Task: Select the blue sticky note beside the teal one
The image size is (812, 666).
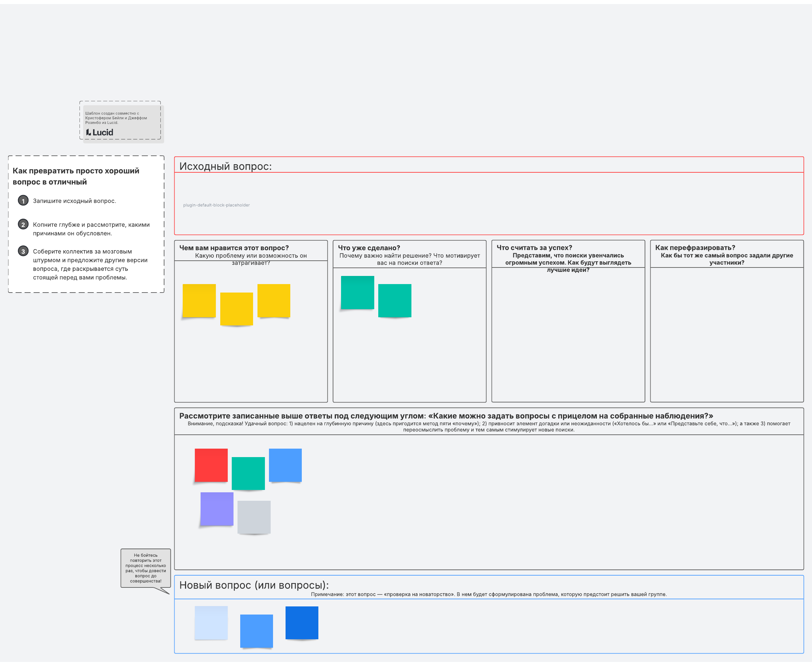Action: (285, 465)
